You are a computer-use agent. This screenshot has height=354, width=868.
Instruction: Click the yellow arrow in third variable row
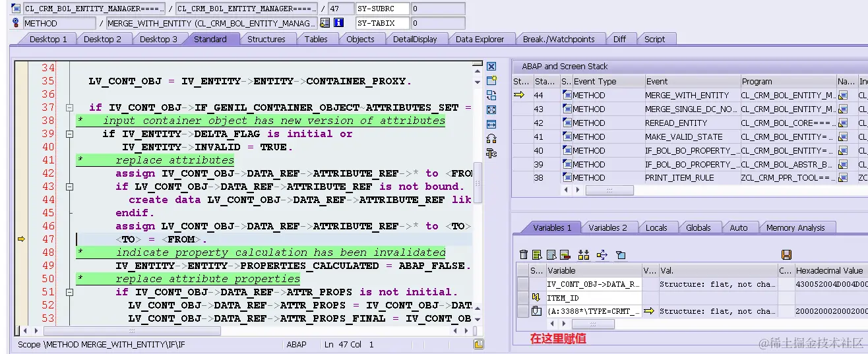point(649,311)
